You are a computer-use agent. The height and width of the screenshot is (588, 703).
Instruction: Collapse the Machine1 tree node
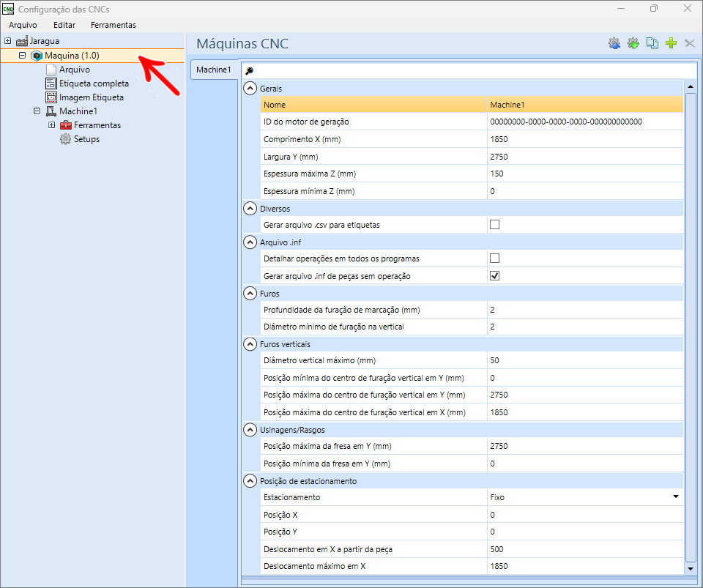click(37, 111)
